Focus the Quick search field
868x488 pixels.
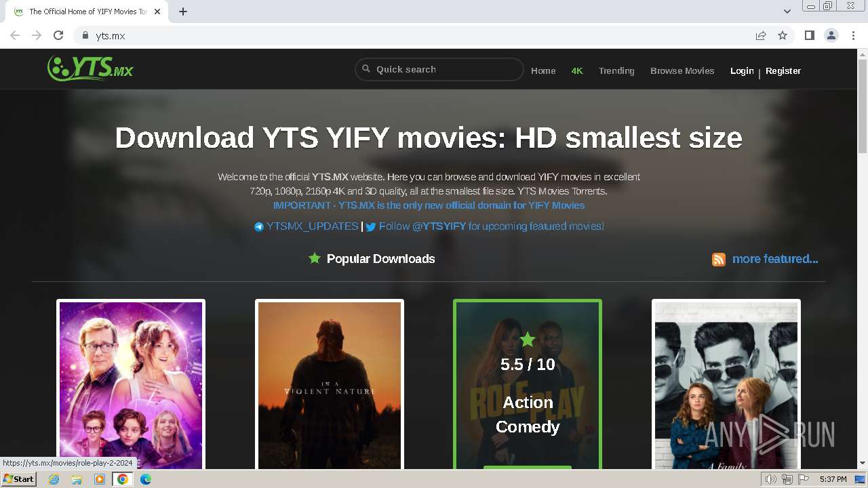[439, 69]
